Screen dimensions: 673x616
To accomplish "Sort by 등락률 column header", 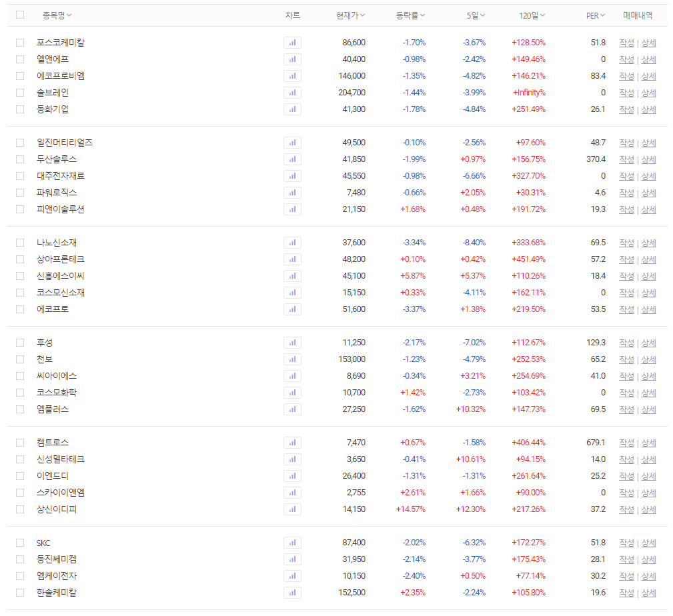I will coord(410,15).
